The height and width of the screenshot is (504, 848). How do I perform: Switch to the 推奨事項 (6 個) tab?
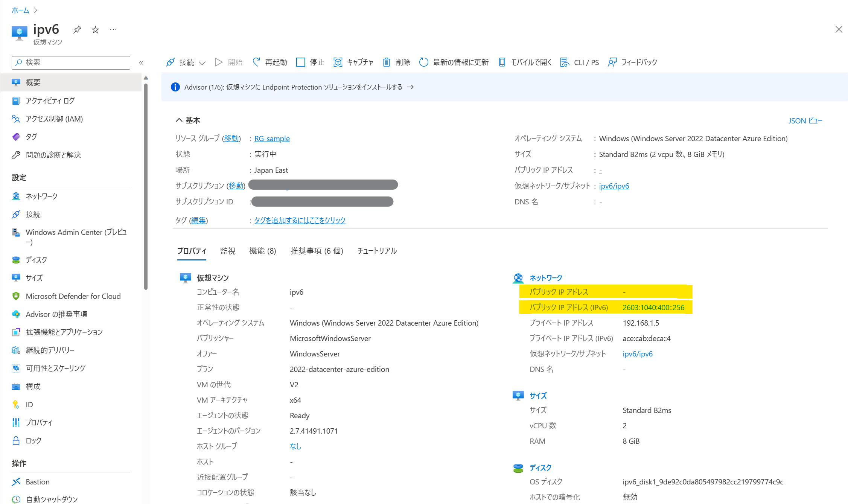coord(317,251)
